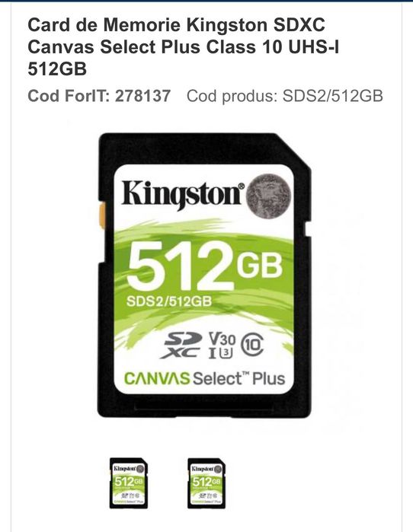Click the 'CANVAS Select Plus' text on card
The image size is (413, 532).
205,378
